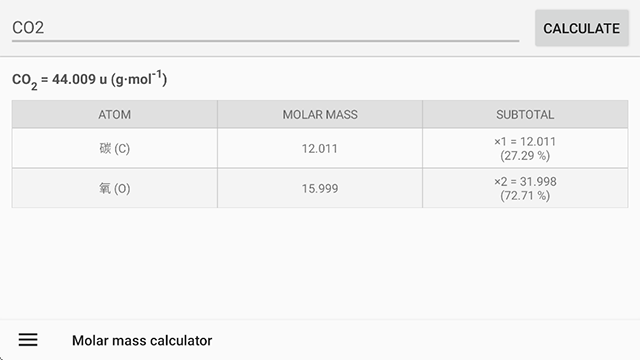Open the hamburger menu icon

point(28,340)
